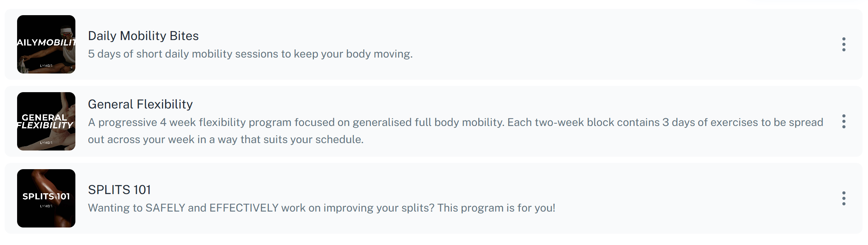The width and height of the screenshot is (868, 245).
Task: Open the three-dot menu for General Flexibility
Action: click(844, 121)
